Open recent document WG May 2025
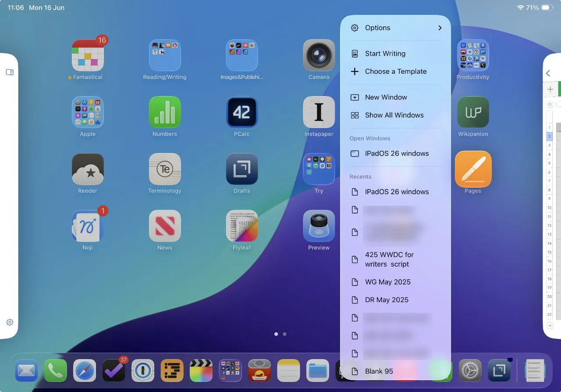 point(387,282)
